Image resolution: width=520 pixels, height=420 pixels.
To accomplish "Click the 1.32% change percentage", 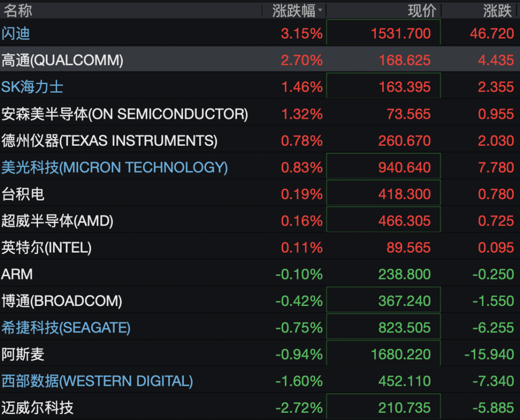I will click(302, 114).
